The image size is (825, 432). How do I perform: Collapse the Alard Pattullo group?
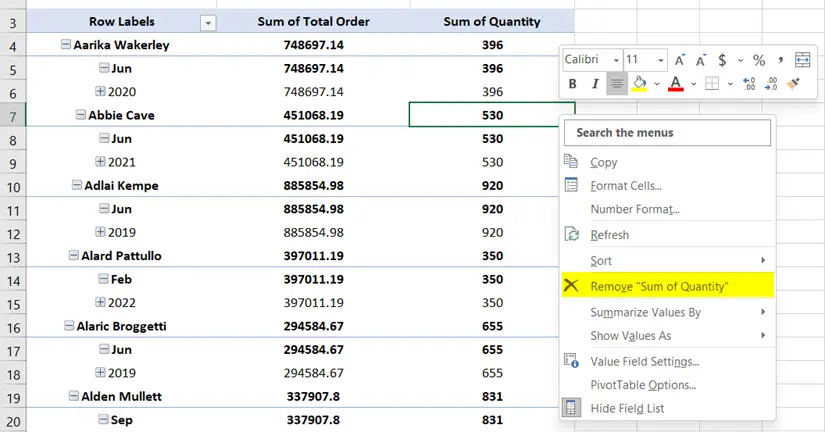point(74,255)
